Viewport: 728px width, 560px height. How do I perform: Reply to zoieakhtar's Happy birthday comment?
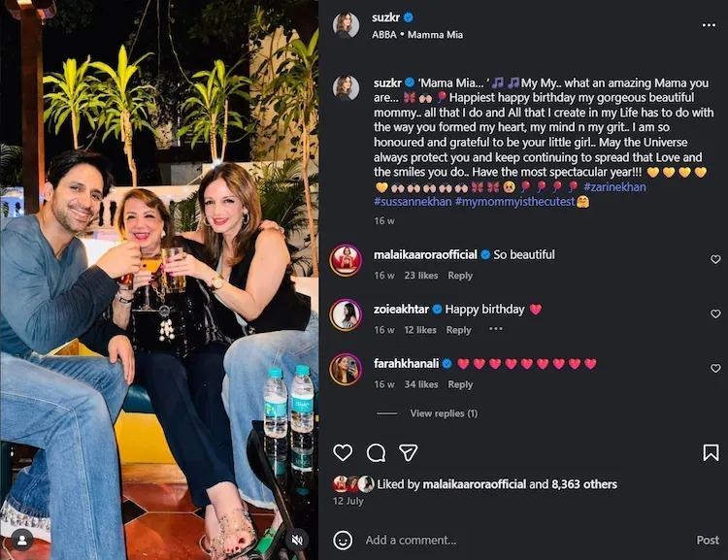(x=459, y=330)
